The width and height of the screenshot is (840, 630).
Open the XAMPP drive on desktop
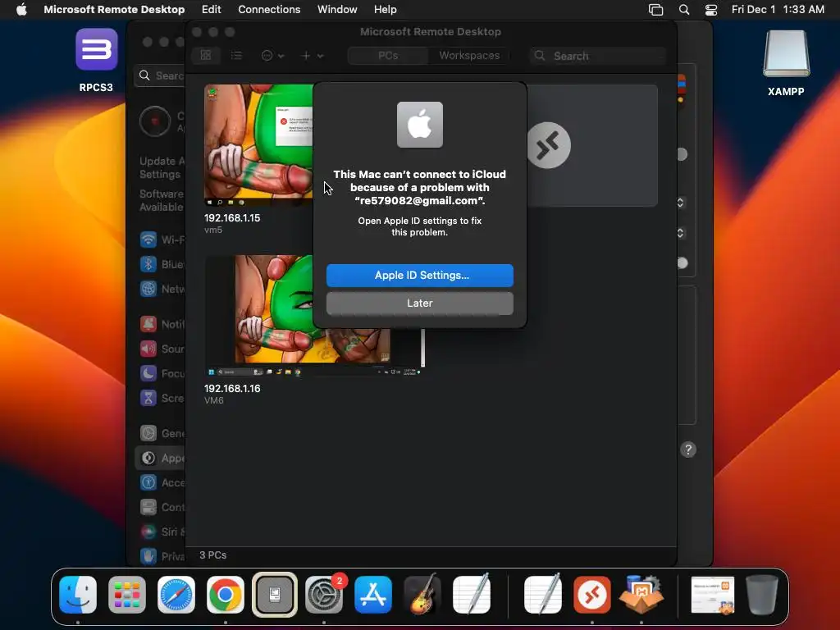tap(786, 62)
